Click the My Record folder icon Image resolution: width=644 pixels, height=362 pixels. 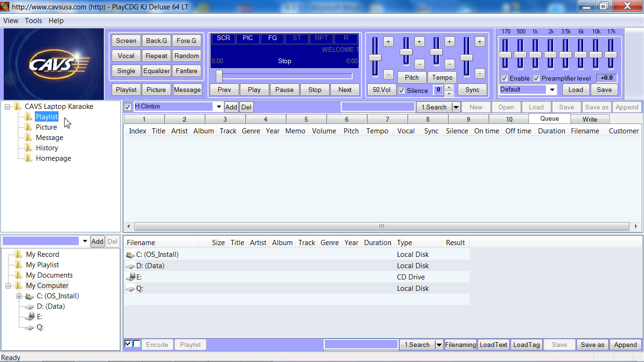pyautogui.click(x=19, y=255)
